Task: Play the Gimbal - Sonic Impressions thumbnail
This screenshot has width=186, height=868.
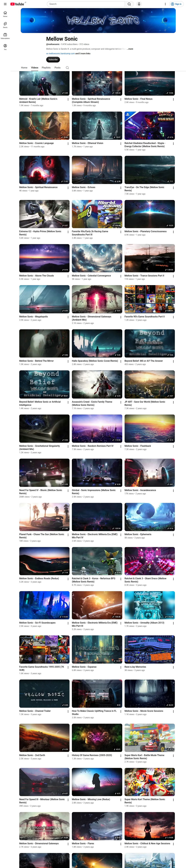Action: coord(97,473)
